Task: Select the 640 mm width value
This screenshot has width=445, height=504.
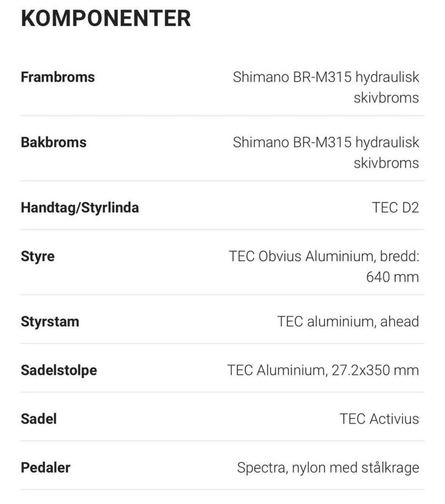Action: [x=392, y=277]
